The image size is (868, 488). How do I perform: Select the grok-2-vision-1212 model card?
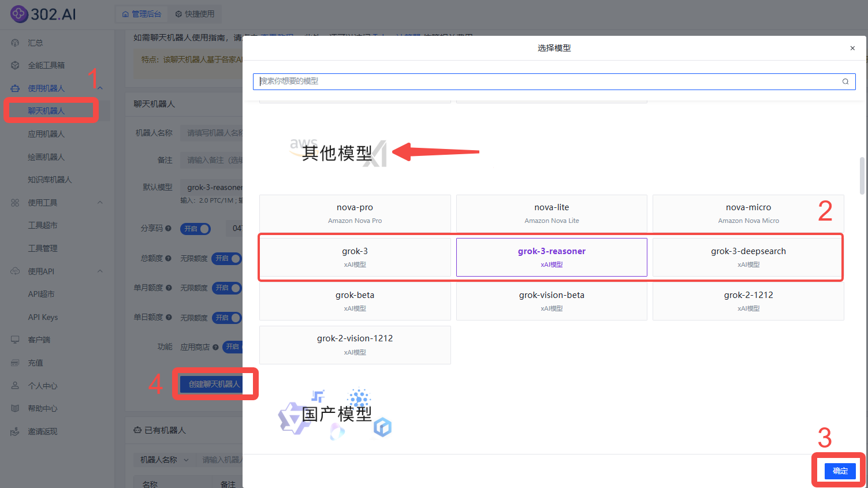(x=355, y=345)
